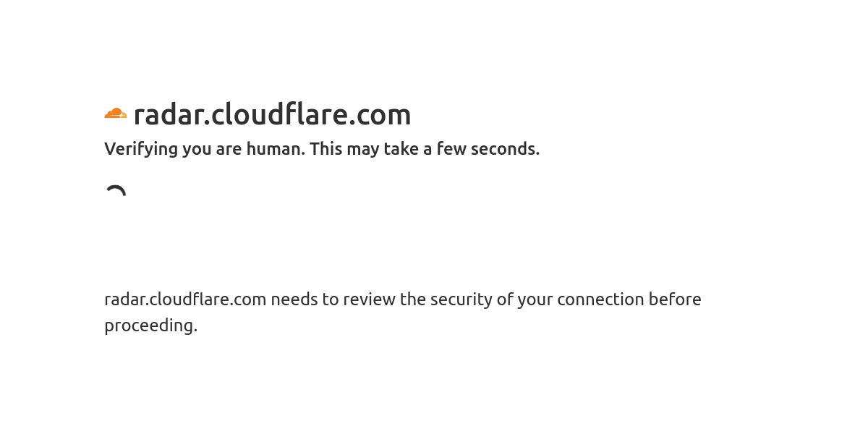Screen dimensions: 868x434
Task: Click the word "proceeding." on the last line
Action: tap(150, 325)
